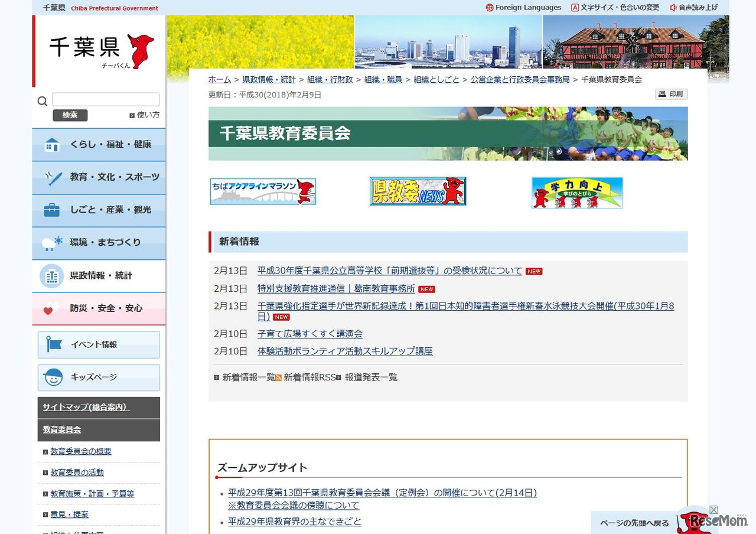Open the ホーム breadcrumb link
The height and width of the screenshot is (534, 756).
(220, 79)
